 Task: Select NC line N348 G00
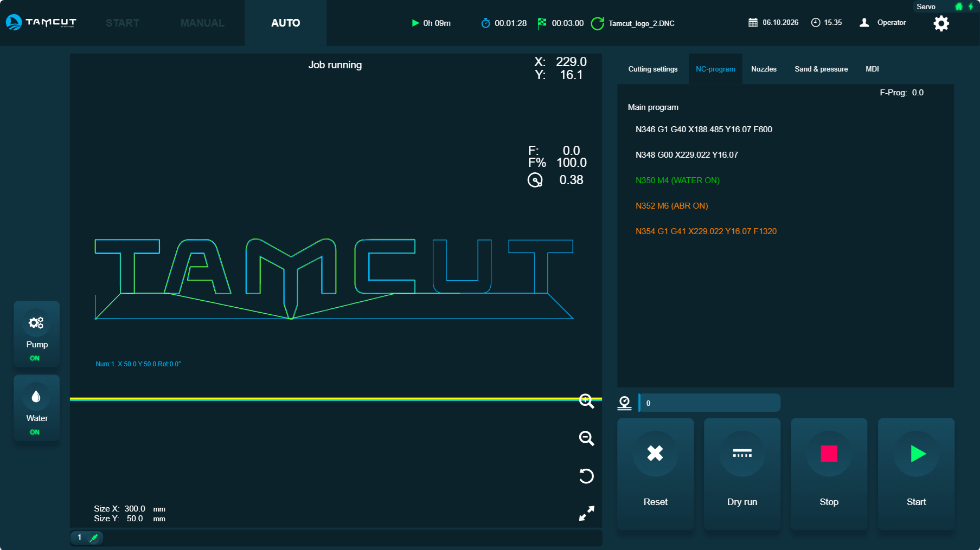coord(687,154)
